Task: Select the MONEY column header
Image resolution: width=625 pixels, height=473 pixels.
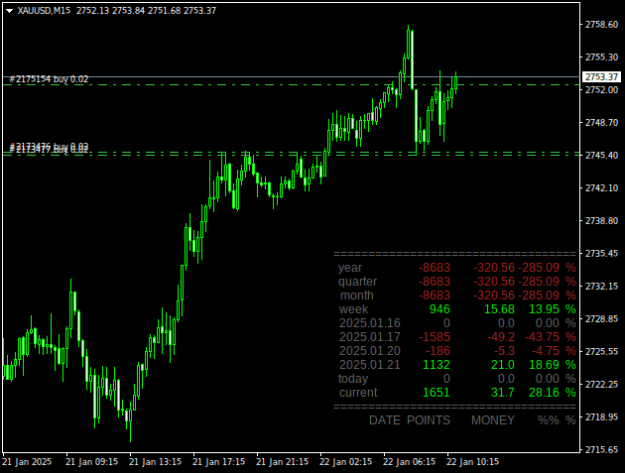Action: [x=493, y=420]
